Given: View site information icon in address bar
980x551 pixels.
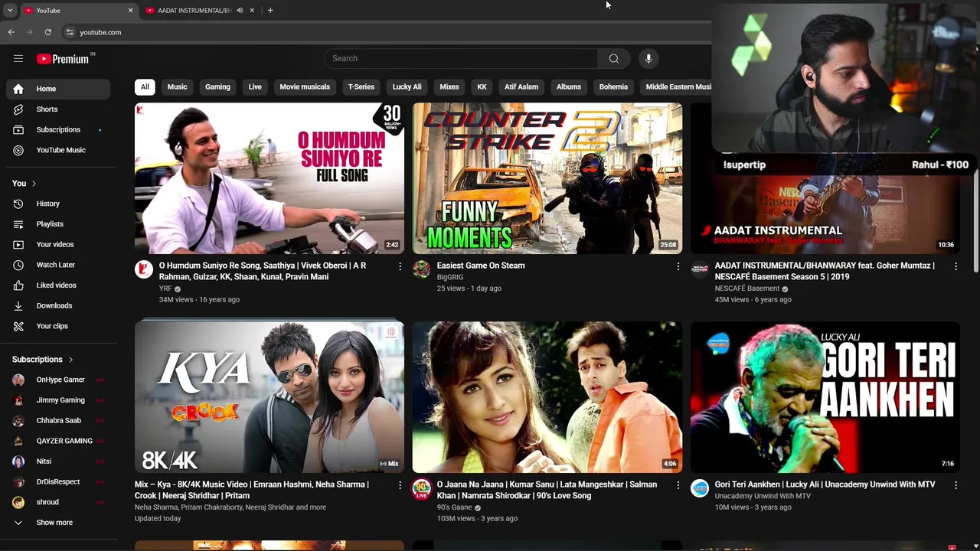Looking at the screenshot, I should pos(70,32).
